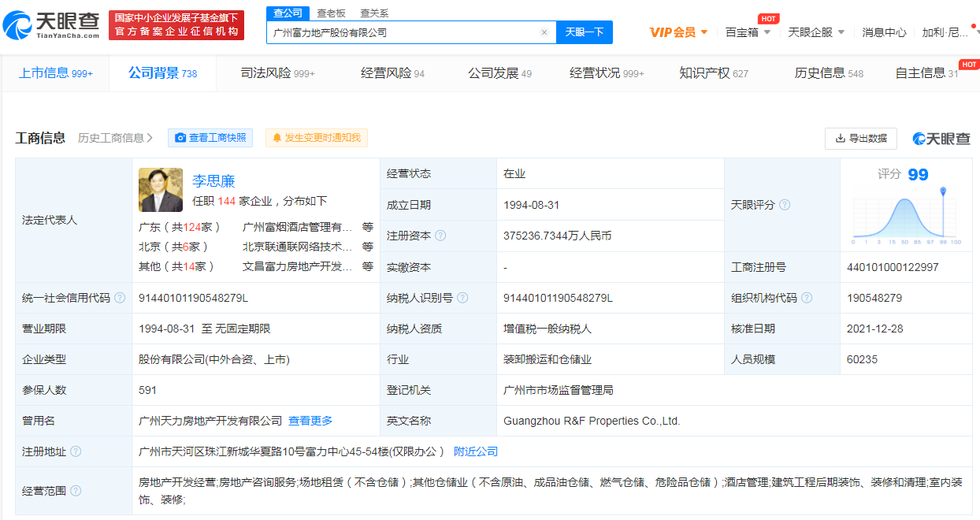Switch to the 公司背景 tab
Image resolution: width=980 pixels, height=520 pixels.
pos(162,73)
